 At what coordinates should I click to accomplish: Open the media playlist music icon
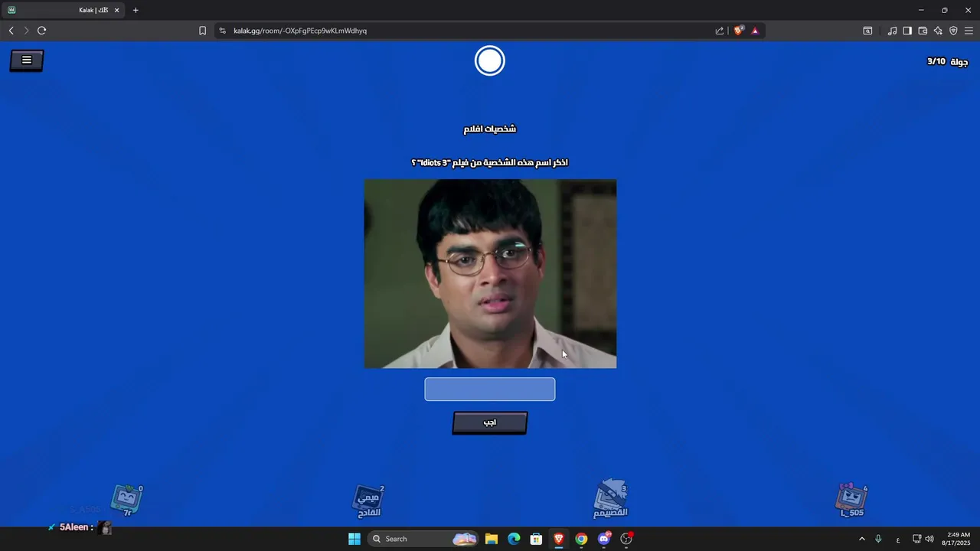[892, 31]
